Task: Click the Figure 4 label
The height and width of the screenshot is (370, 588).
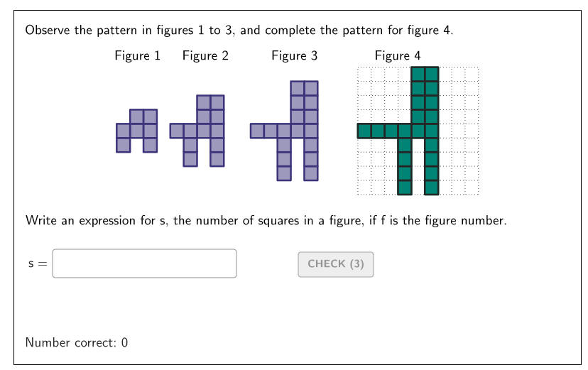Action: 398,55
